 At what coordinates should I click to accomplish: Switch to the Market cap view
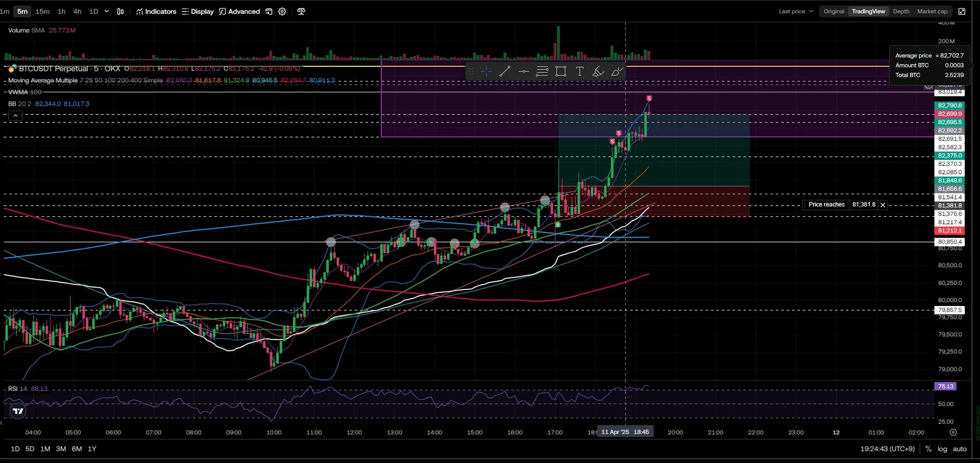click(933, 11)
